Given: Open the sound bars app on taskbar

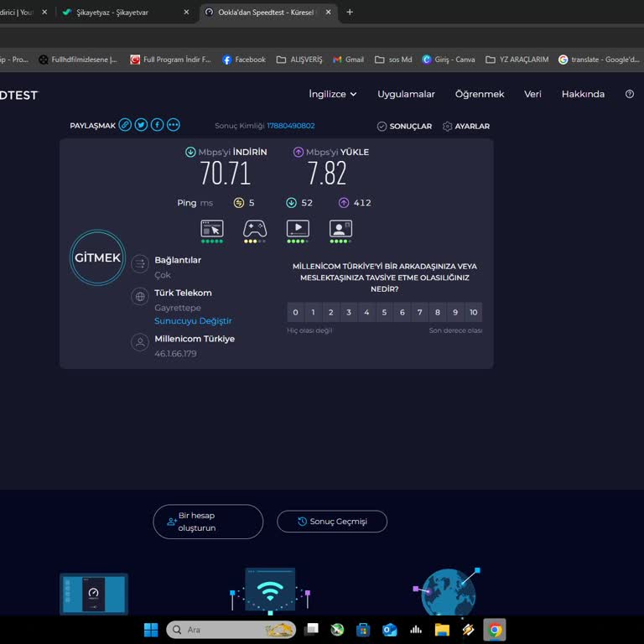Looking at the screenshot, I should [x=416, y=630].
